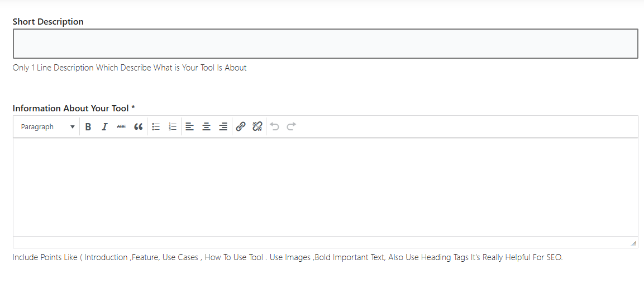Focus the Short Description input field
The height and width of the screenshot is (287, 644).
pyautogui.click(x=325, y=44)
